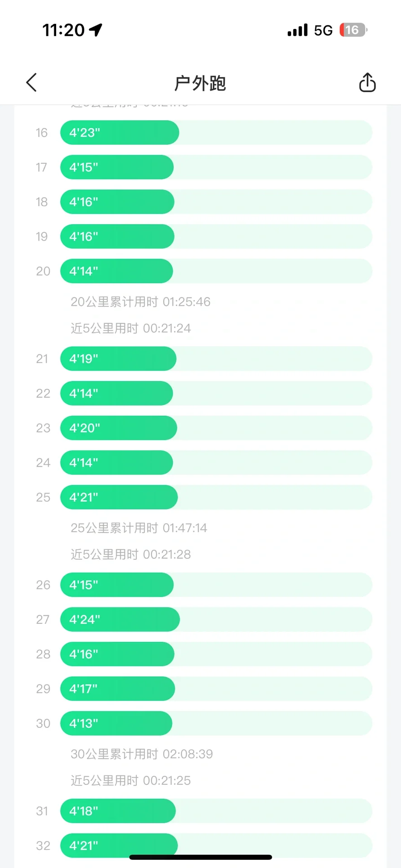The height and width of the screenshot is (868, 401).
Task: Select kilometer 23 pace bar 4'20"
Action: pos(119,428)
